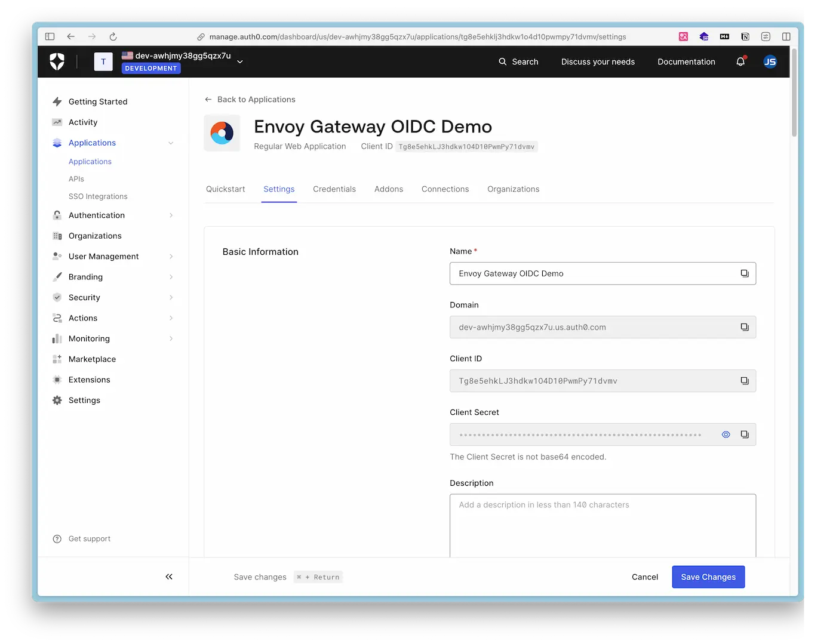836x644 pixels.
Task: Reveal the Client Secret with eye icon
Action: (x=726, y=435)
